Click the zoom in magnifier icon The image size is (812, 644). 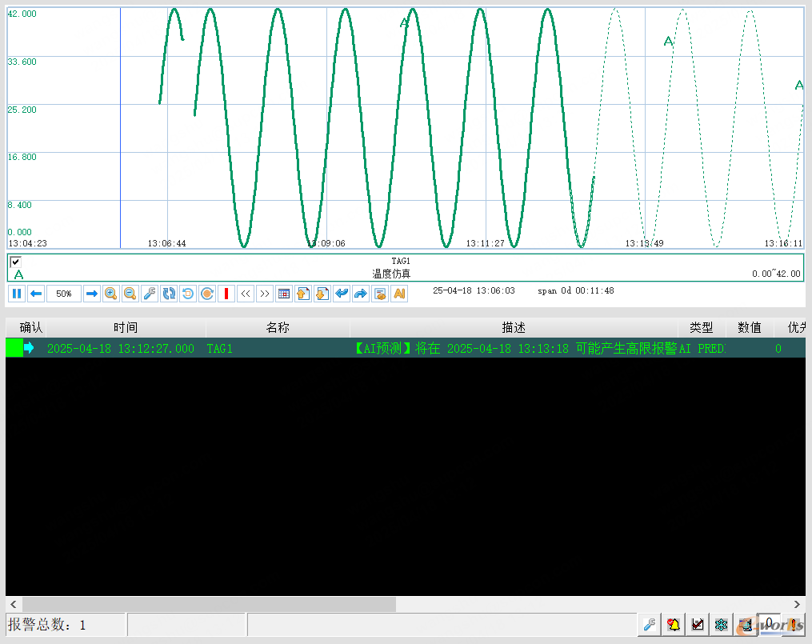click(x=110, y=294)
